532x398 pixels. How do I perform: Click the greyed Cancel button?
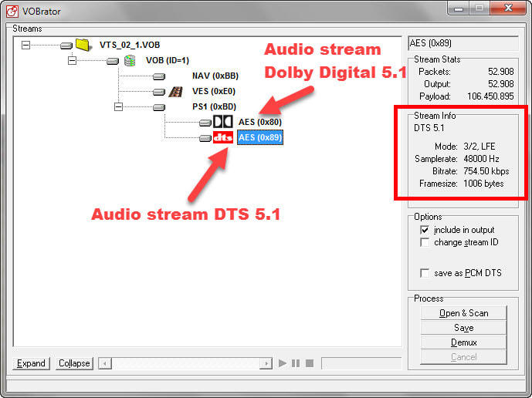click(463, 357)
